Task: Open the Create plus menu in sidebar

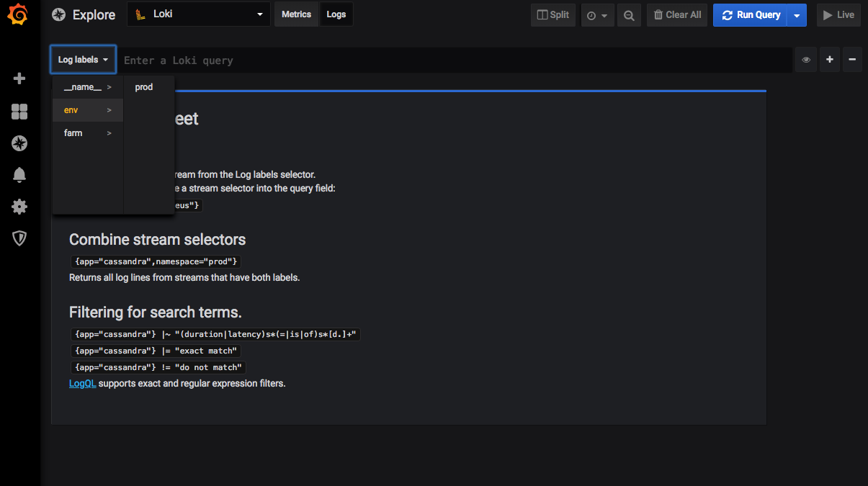Action: click(19, 78)
